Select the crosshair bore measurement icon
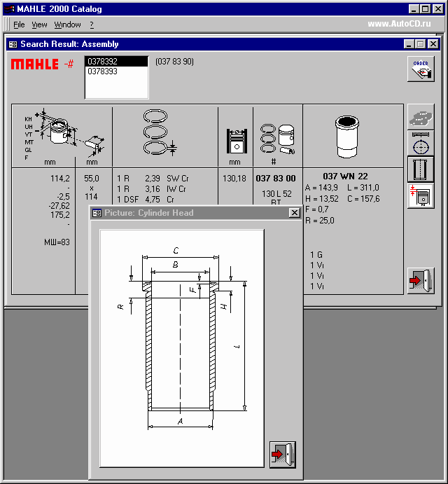Image resolution: width=448 pixels, height=484 pixels. (421, 144)
